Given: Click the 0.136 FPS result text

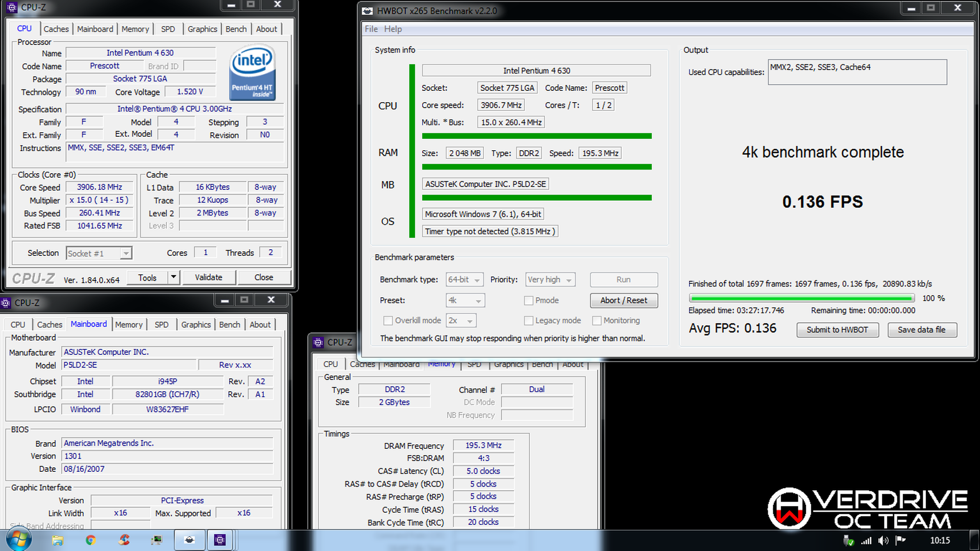Looking at the screenshot, I should [822, 202].
